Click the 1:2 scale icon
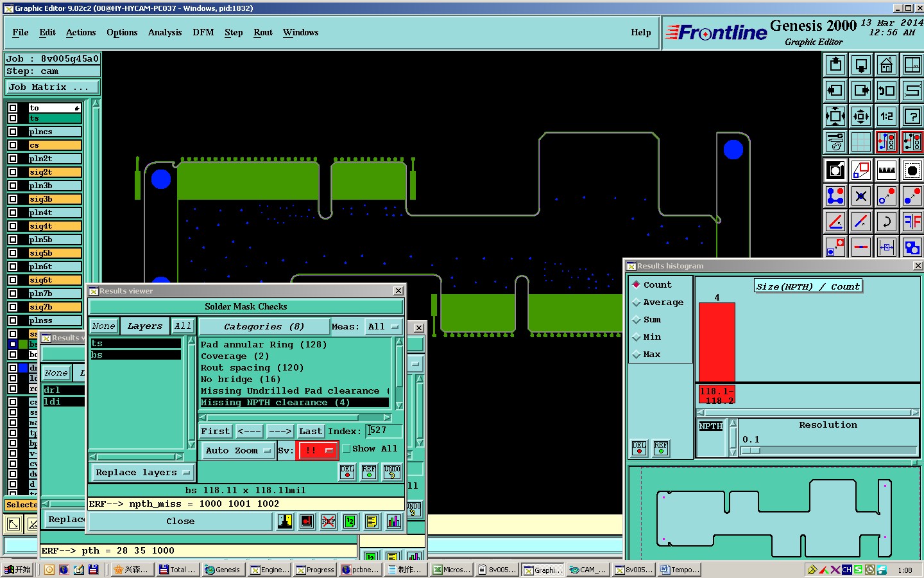The width and height of the screenshot is (924, 578). click(887, 116)
